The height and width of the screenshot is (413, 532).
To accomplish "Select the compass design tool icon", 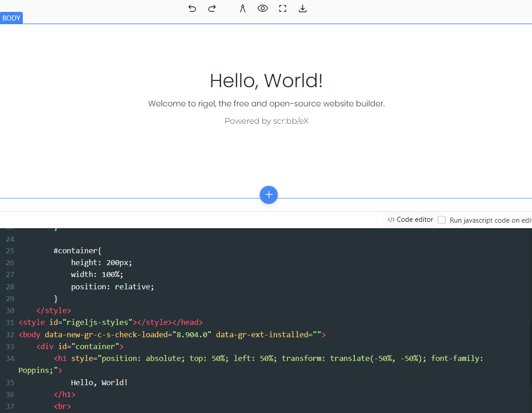I will click(x=243, y=9).
